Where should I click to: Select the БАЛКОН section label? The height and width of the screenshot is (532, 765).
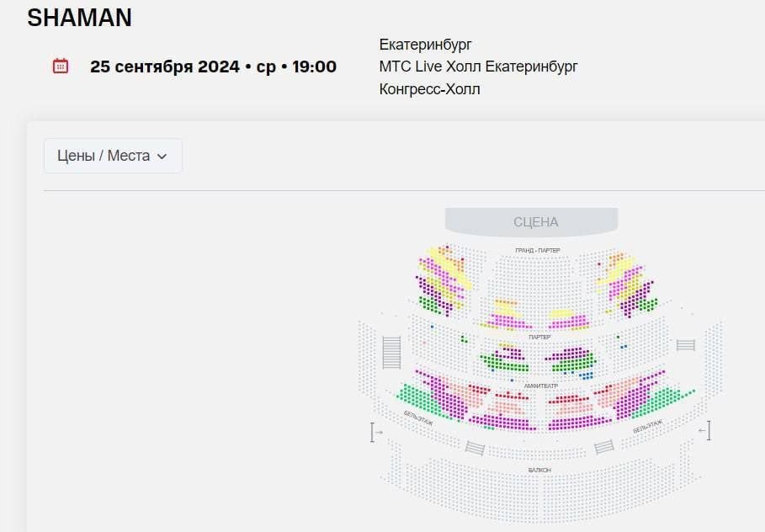(539, 470)
